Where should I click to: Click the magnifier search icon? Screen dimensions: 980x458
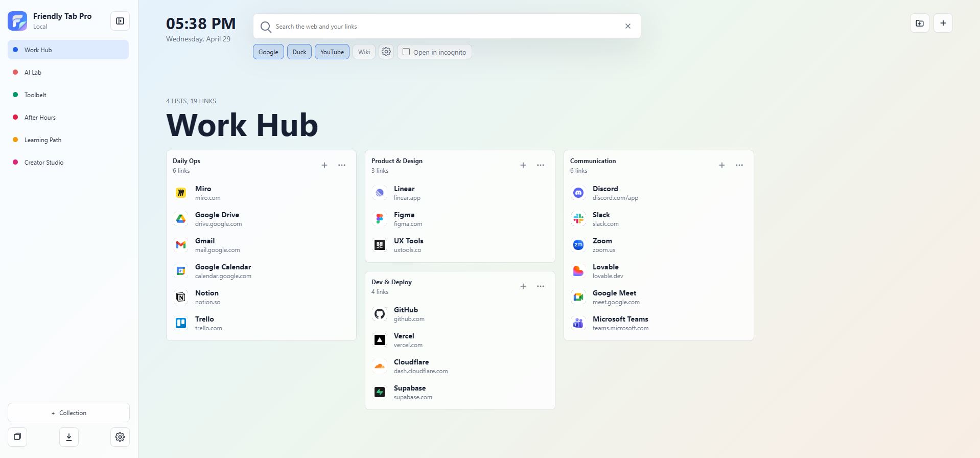click(x=266, y=27)
